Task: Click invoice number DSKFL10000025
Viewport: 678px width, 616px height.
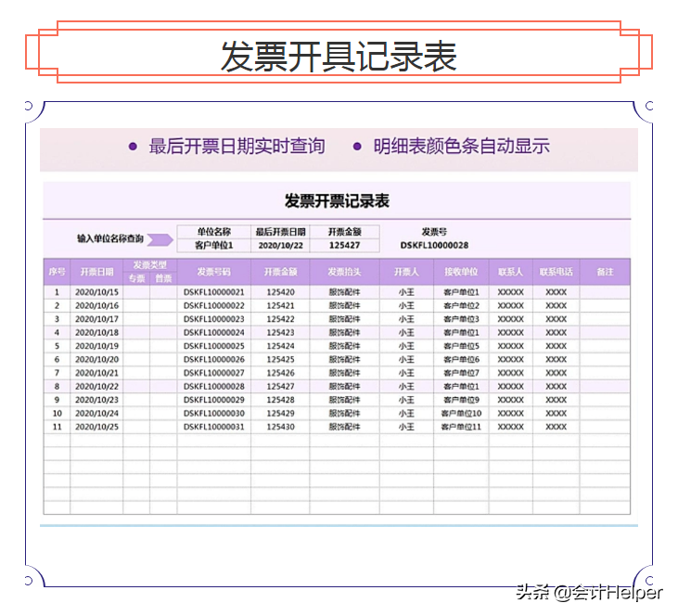Action: point(214,346)
